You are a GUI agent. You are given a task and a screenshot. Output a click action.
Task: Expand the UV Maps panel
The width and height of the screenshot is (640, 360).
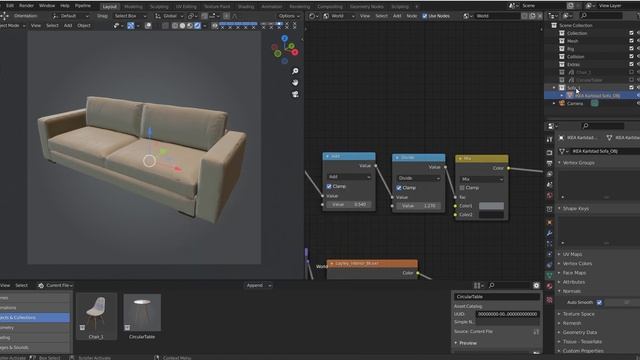[572, 254]
